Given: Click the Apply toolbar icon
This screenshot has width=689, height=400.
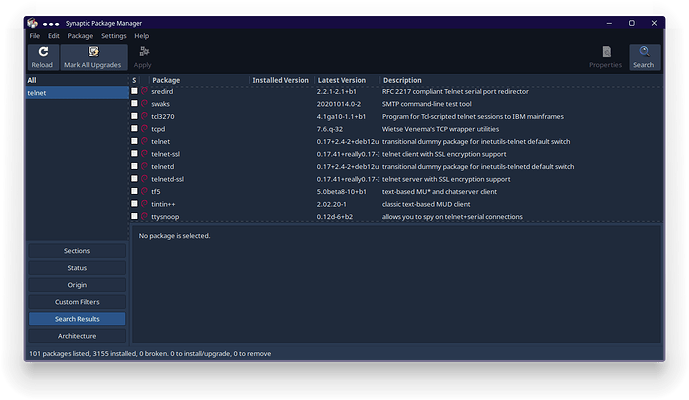Looking at the screenshot, I should tap(142, 57).
